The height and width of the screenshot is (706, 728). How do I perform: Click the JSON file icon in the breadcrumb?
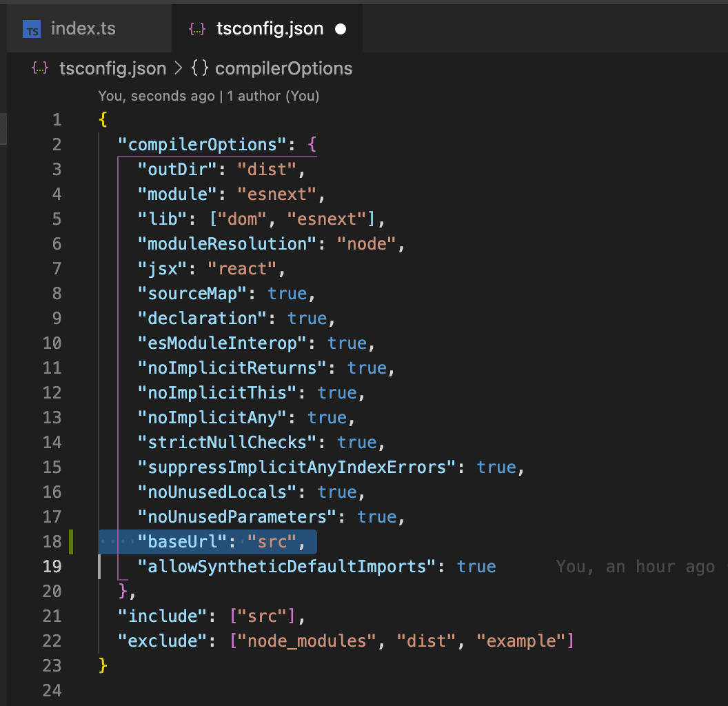click(x=40, y=68)
